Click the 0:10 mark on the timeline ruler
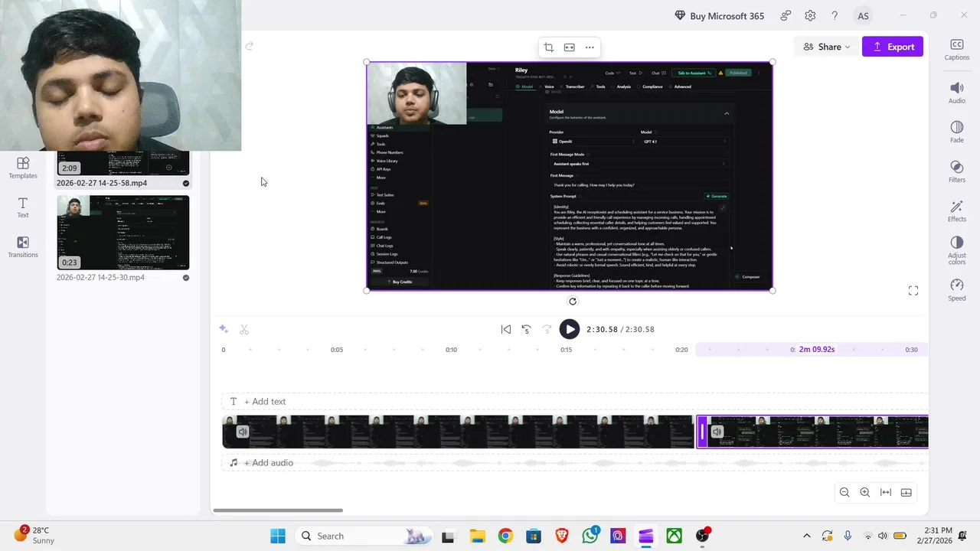This screenshot has height=551, width=980. click(x=451, y=350)
